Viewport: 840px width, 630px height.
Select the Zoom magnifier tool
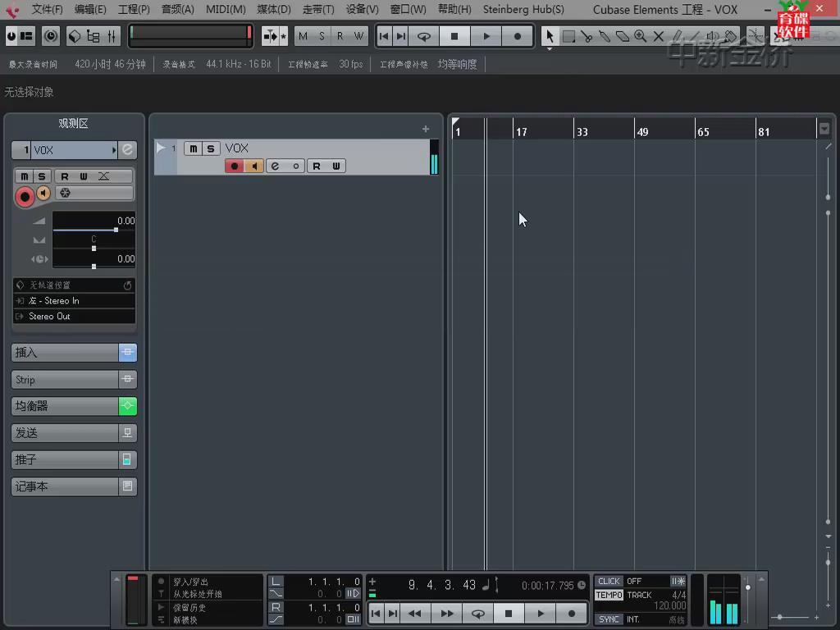point(640,36)
